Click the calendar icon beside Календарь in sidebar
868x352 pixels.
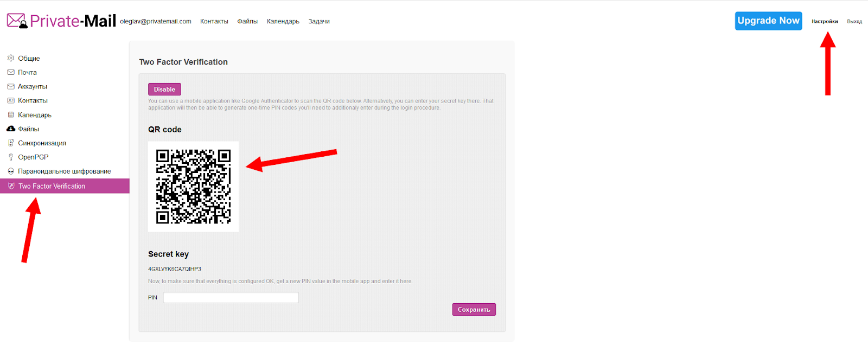[11, 114]
